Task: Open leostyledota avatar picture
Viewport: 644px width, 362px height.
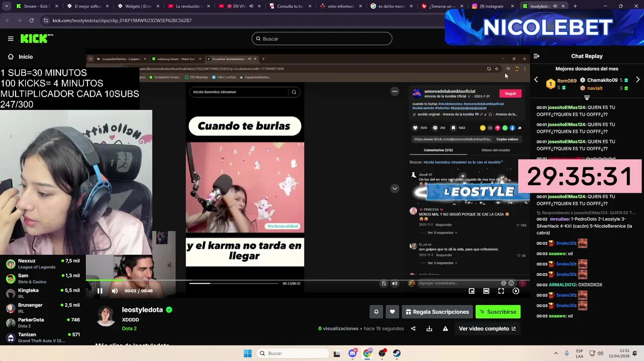Action: (106, 316)
